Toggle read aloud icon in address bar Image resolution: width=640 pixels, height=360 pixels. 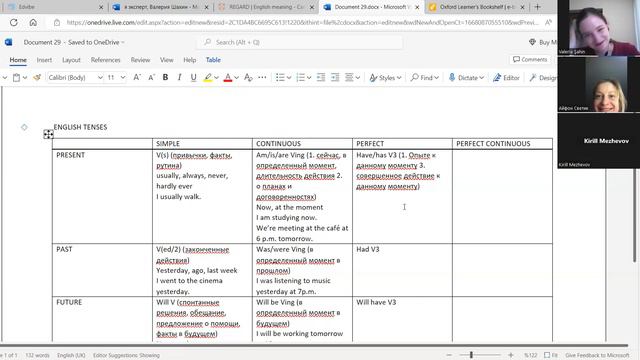pyautogui.click(x=549, y=22)
